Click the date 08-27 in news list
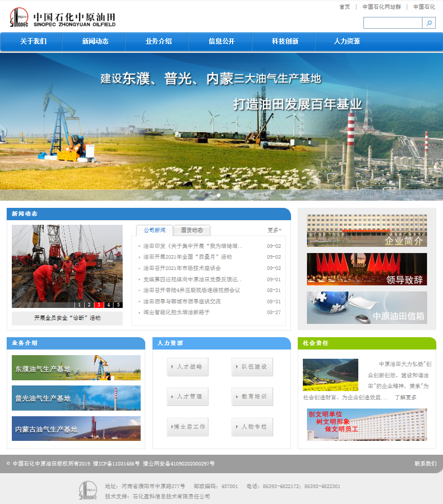 [274, 312]
